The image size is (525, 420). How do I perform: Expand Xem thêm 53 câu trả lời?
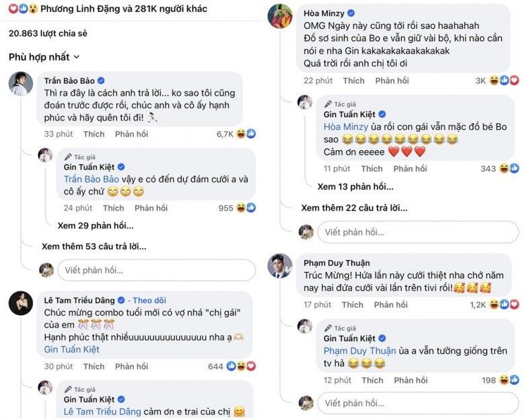coord(94,246)
